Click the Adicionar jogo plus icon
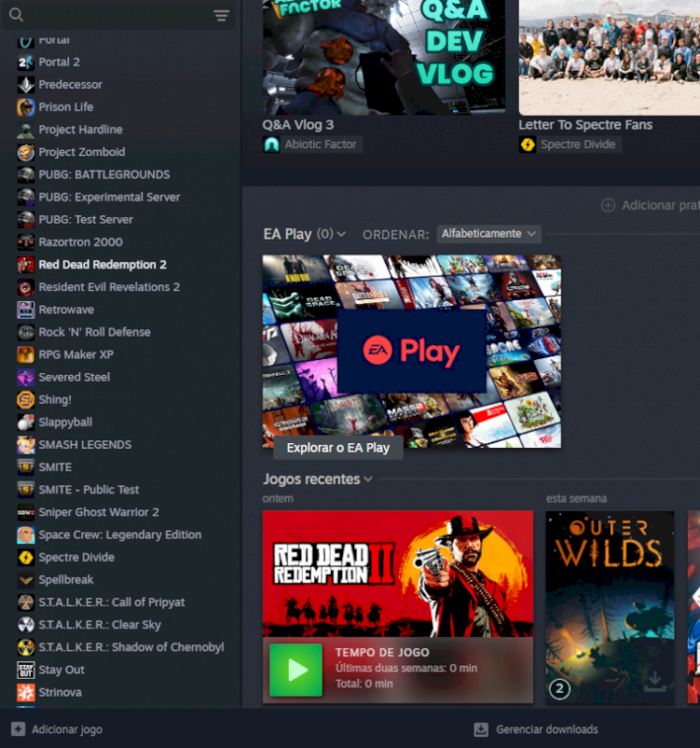The image size is (700, 748). tap(18, 729)
